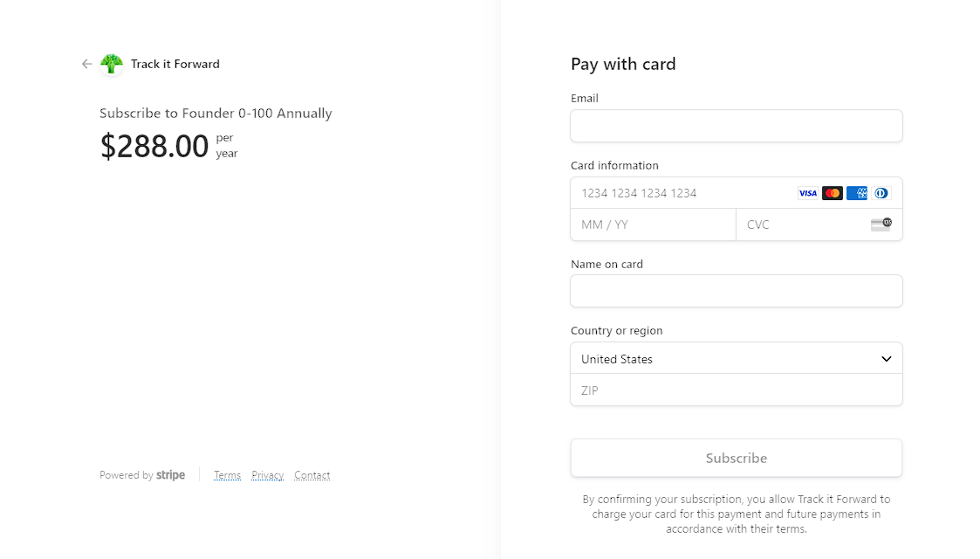Click the Diners Club card icon
This screenshot has height=559, width=980.
click(x=881, y=193)
